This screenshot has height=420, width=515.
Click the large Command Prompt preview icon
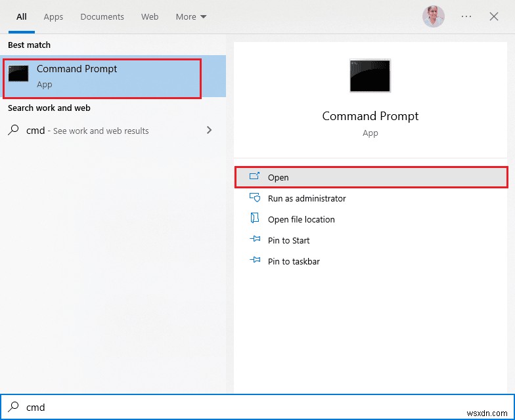(370, 75)
